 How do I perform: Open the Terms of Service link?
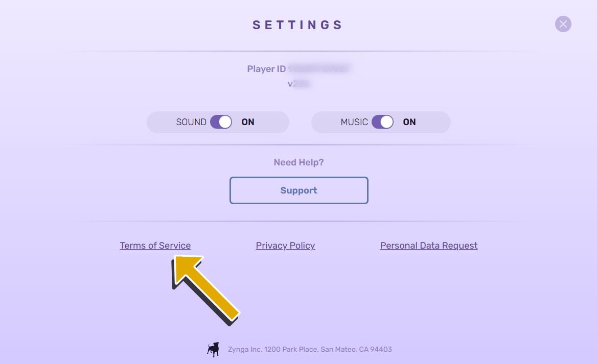pos(155,246)
